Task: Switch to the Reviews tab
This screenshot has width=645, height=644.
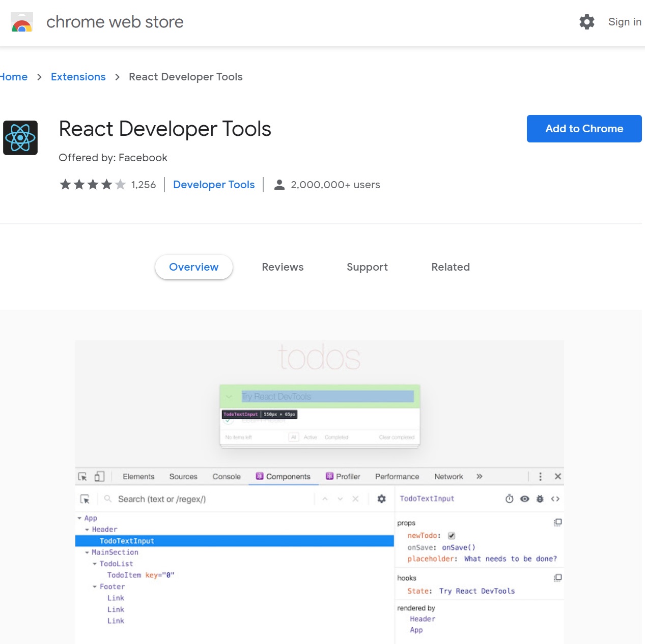Action: pos(283,267)
